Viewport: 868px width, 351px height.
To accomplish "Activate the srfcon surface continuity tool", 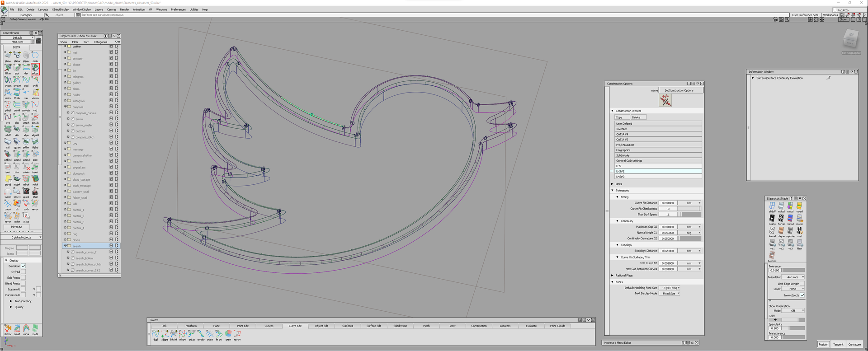I will (x=35, y=68).
